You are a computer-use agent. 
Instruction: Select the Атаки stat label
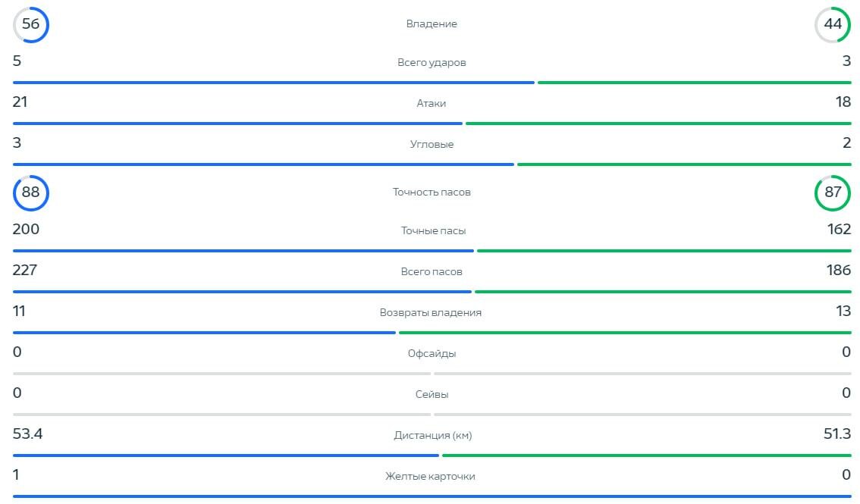[x=431, y=104]
